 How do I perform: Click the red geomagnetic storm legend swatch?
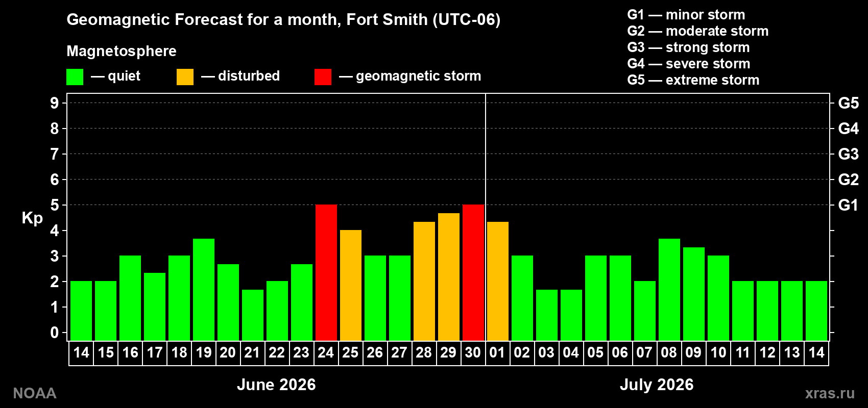(323, 77)
